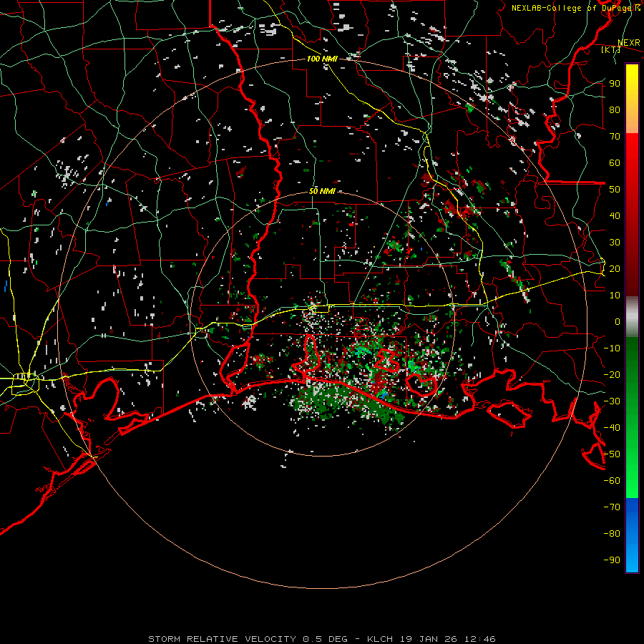Click the 10 value on the velocity scale

pyautogui.click(x=615, y=296)
